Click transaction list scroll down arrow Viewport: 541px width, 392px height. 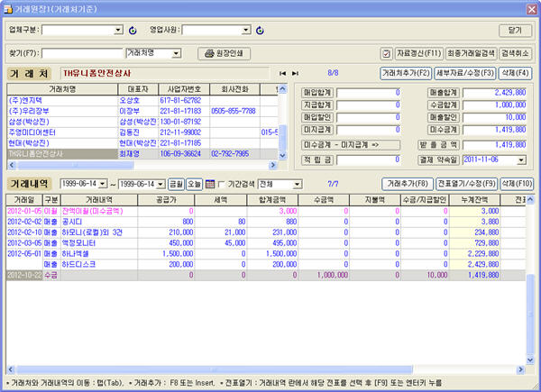(x=530, y=360)
